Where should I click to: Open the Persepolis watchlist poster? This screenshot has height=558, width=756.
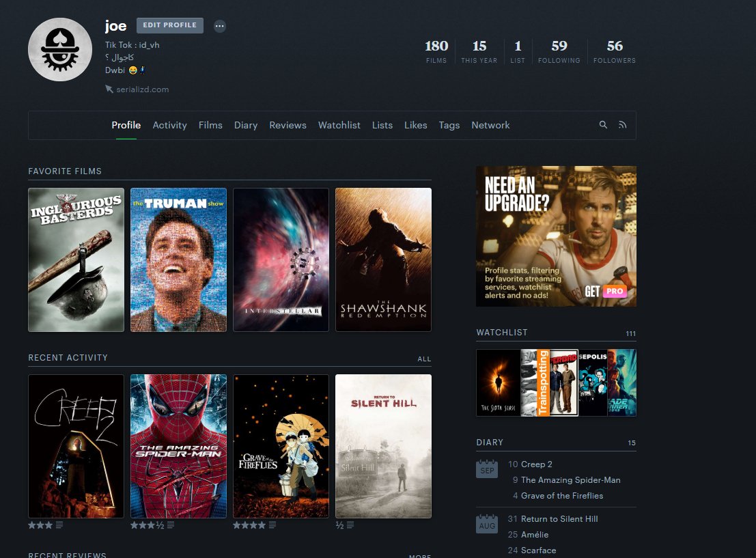(x=593, y=382)
